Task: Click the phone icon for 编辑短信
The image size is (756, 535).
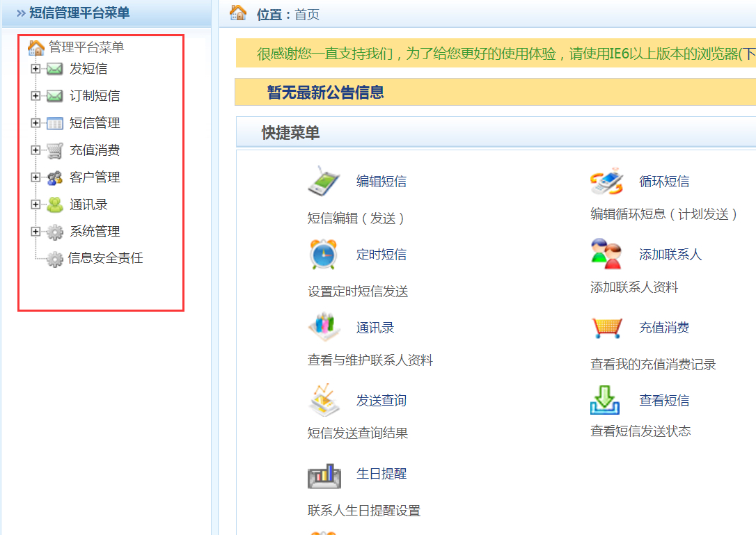Action: 324,181
